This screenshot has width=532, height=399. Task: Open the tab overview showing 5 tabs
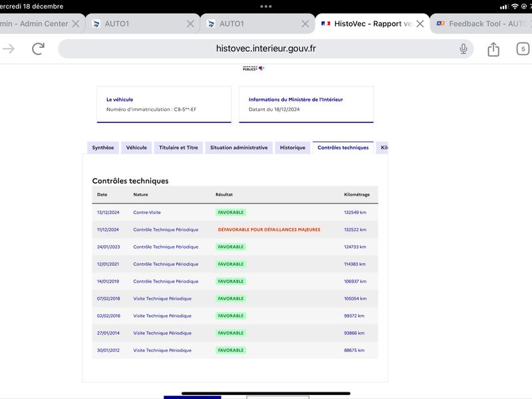point(523,49)
